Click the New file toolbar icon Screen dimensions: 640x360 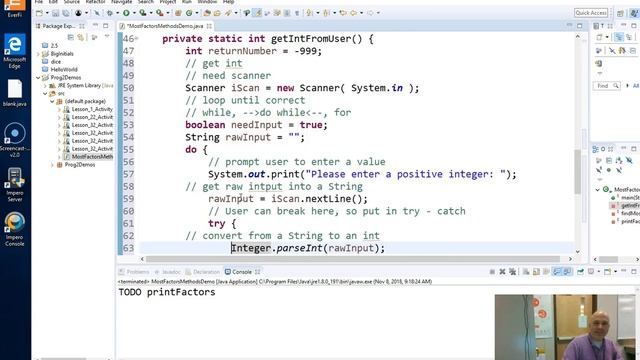[x=39, y=13]
